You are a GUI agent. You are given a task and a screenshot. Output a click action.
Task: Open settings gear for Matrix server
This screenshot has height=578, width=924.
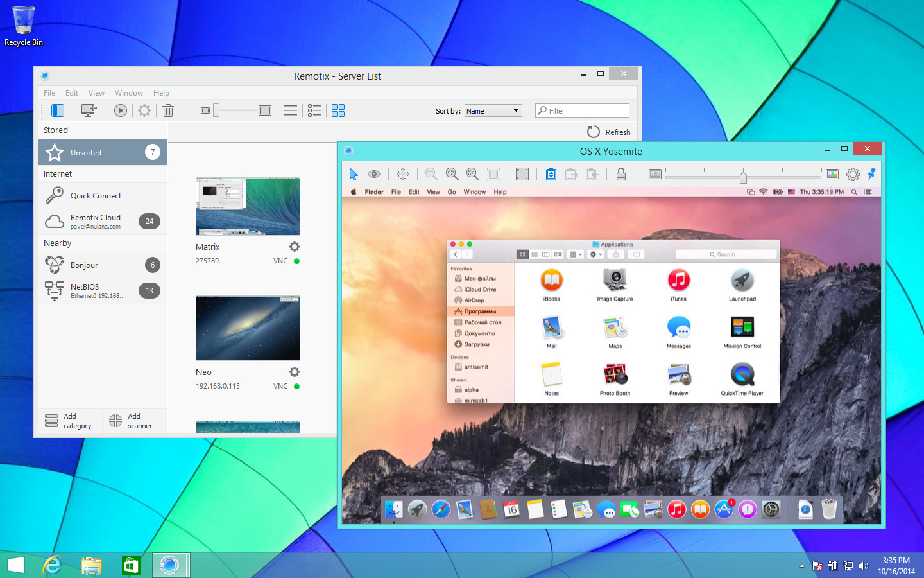pyautogui.click(x=295, y=247)
